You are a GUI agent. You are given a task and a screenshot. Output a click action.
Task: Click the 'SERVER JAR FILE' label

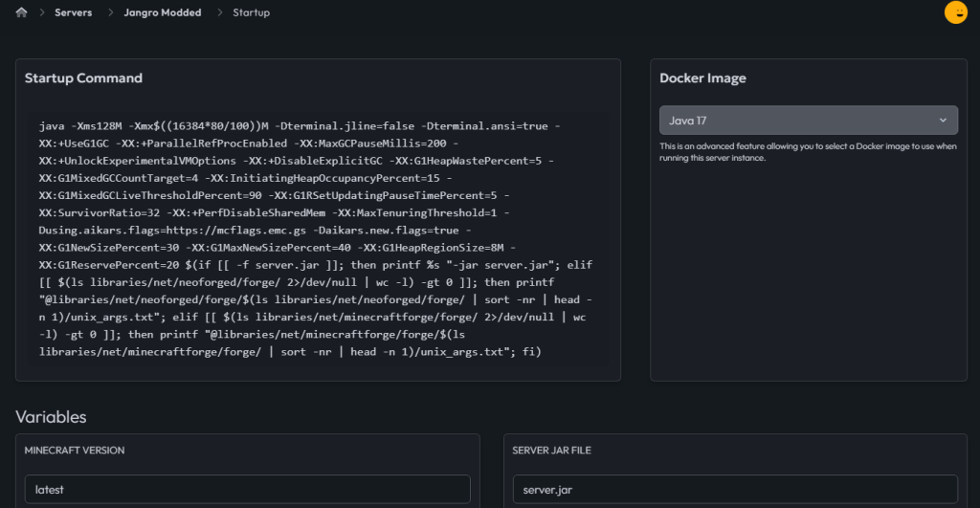coord(551,450)
